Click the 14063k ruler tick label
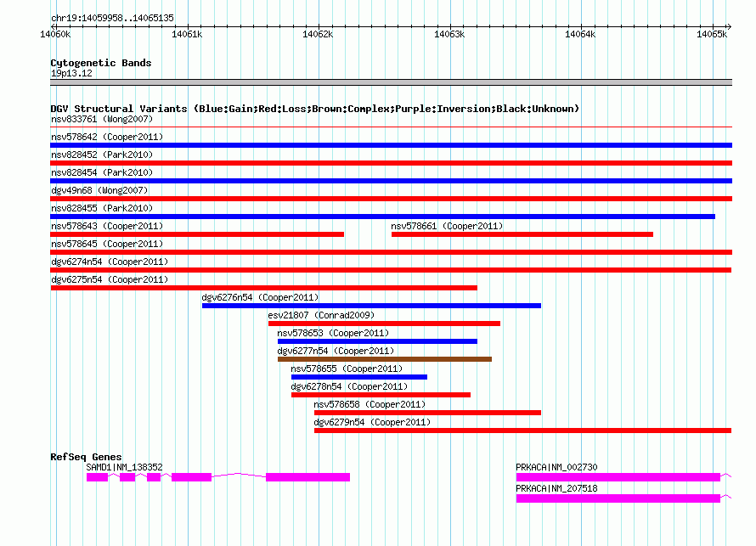Viewport: 756px width, 546px height. (449, 34)
